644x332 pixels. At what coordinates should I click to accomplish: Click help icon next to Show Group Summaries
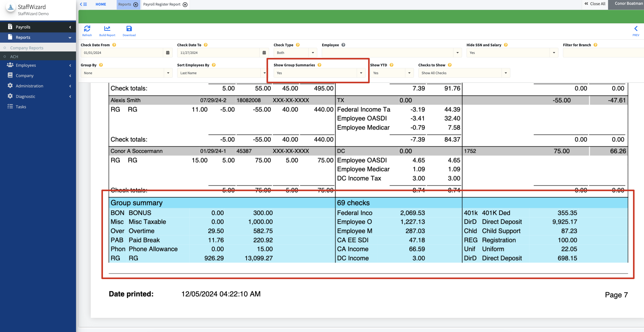pos(319,65)
